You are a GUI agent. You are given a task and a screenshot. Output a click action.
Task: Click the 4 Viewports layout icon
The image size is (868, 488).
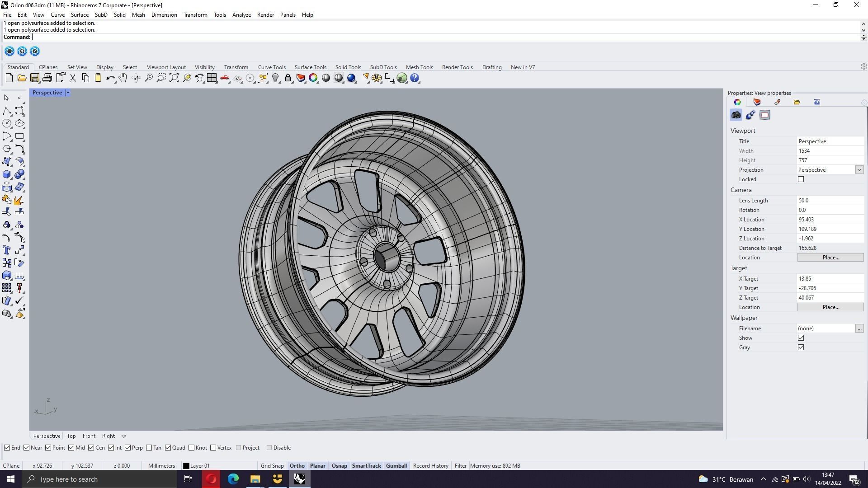212,78
